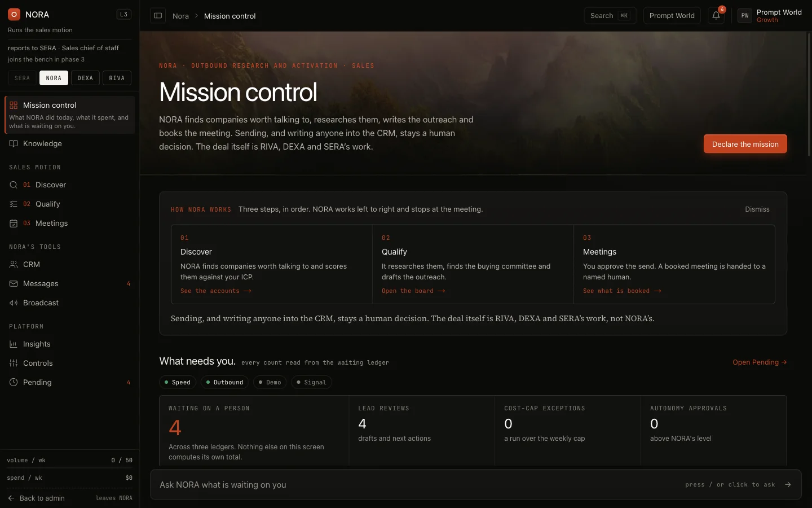The width and height of the screenshot is (812, 508).
Task: Click the Mission control grid icon
Action: 14,105
